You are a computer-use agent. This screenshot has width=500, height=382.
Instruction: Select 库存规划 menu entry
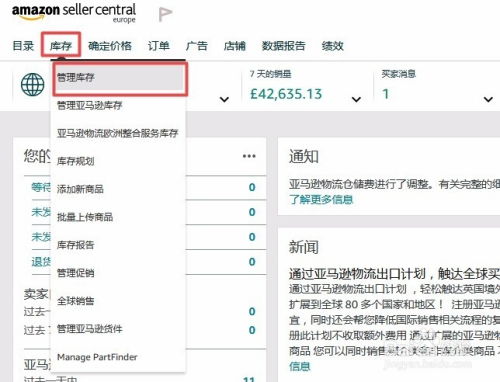pyautogui.click(x=75, y=161)
